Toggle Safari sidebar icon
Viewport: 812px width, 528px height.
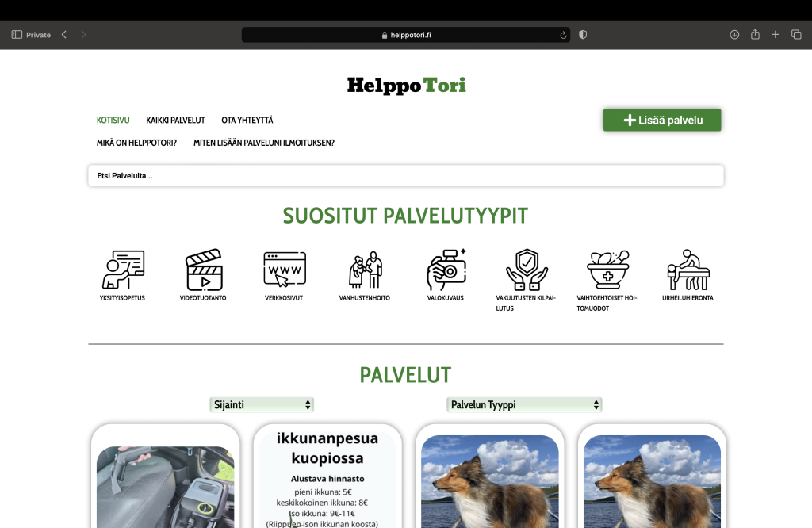[x=17, y=35]
